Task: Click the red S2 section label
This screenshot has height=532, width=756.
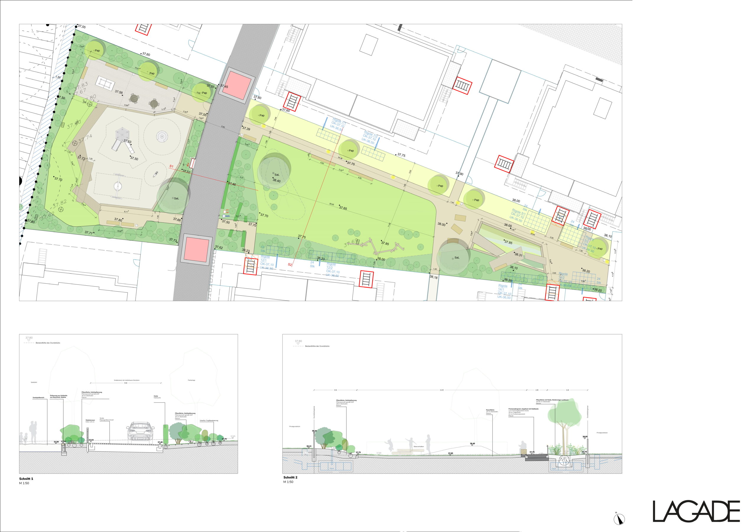Action: [290, 264]
